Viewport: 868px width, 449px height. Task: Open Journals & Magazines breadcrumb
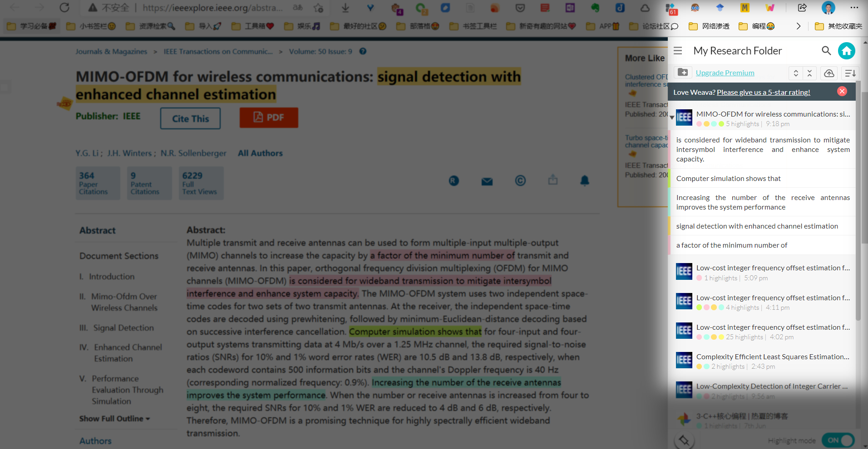111,52
